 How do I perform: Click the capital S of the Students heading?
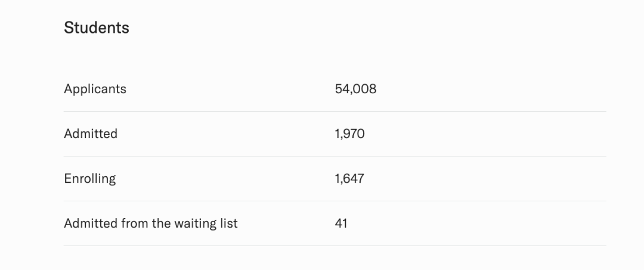tap(69, 28)
